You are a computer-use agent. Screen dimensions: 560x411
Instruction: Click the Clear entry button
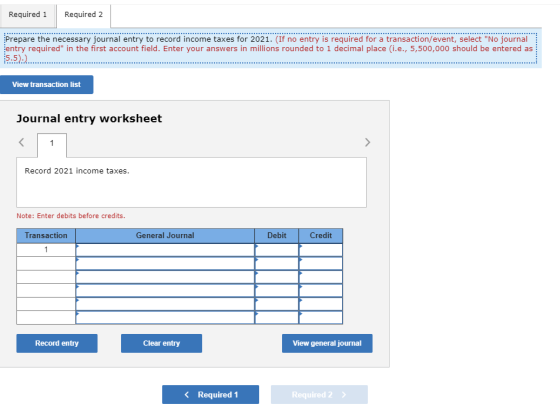[161, 344]
